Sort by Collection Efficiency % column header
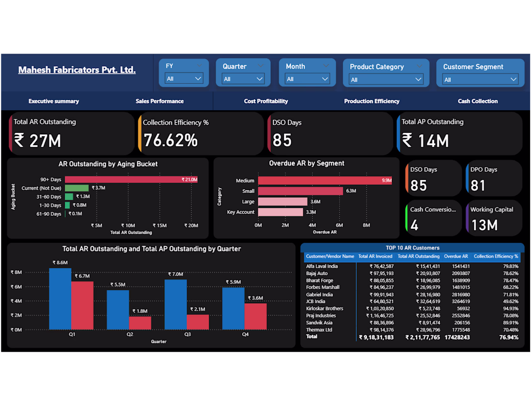Image resolution: width=532 pixels, height=399 pixels. point(496,256)
